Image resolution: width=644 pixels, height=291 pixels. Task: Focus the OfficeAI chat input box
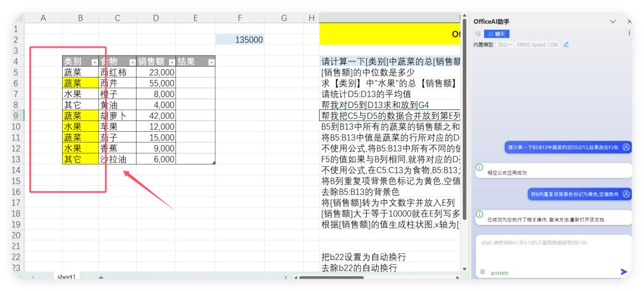(553, 251)
